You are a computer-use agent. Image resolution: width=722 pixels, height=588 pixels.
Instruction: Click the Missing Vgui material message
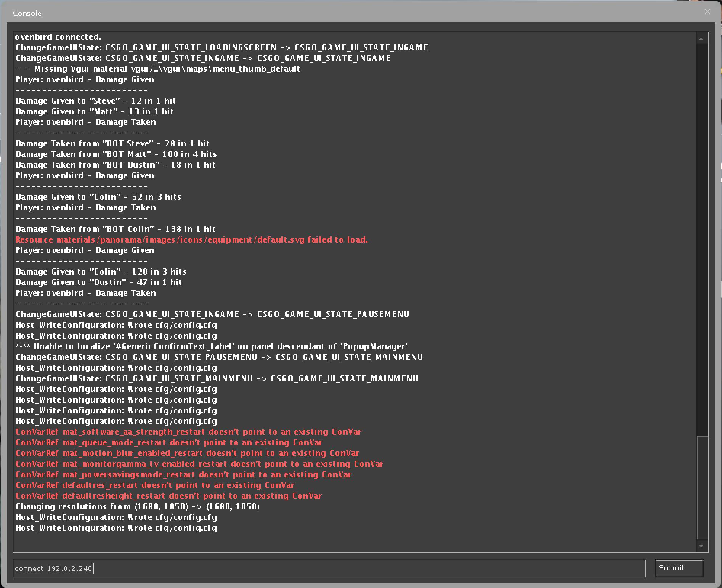point(157,69)
